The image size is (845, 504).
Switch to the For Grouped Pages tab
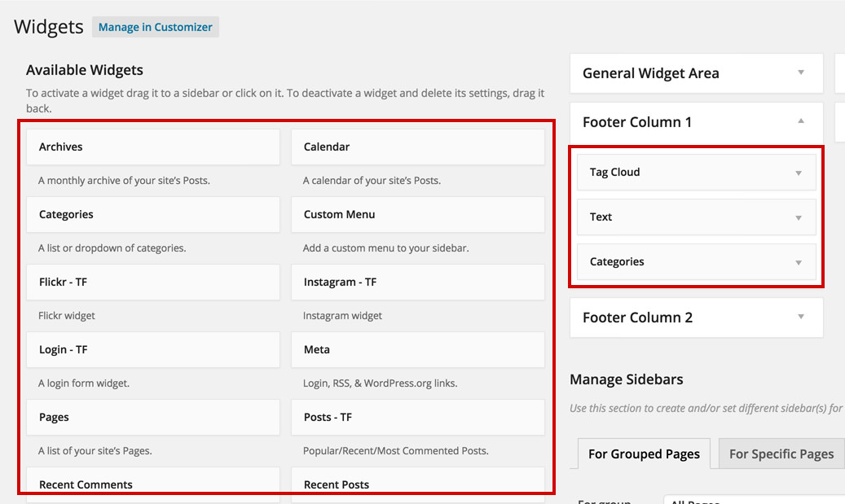click(x=644, y=454)
